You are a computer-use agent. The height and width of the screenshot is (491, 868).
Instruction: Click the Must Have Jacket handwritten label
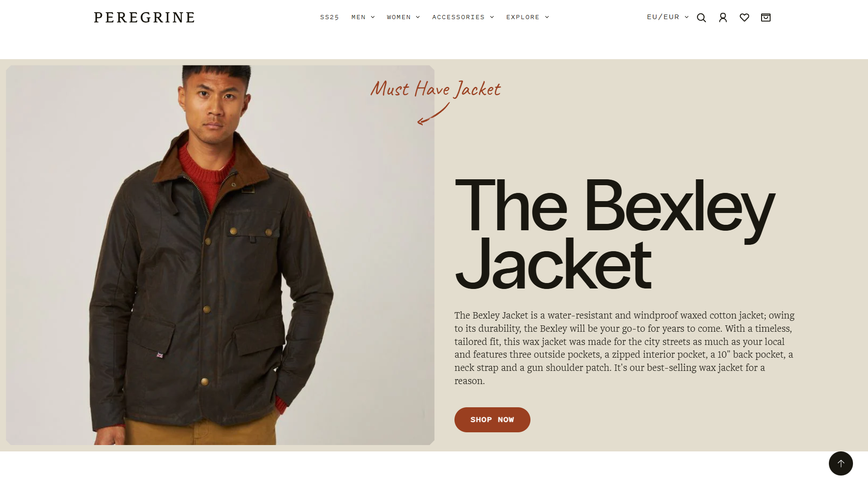pos(435,89)
